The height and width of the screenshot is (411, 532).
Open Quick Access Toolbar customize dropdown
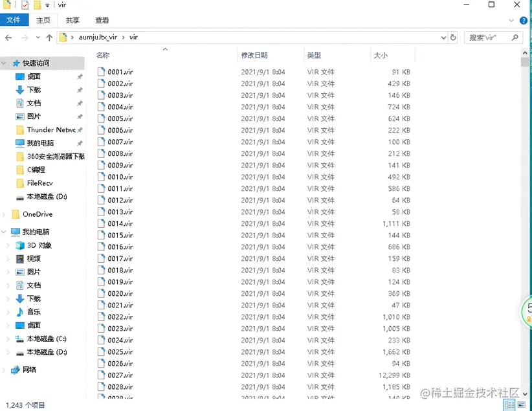(47, 5)
